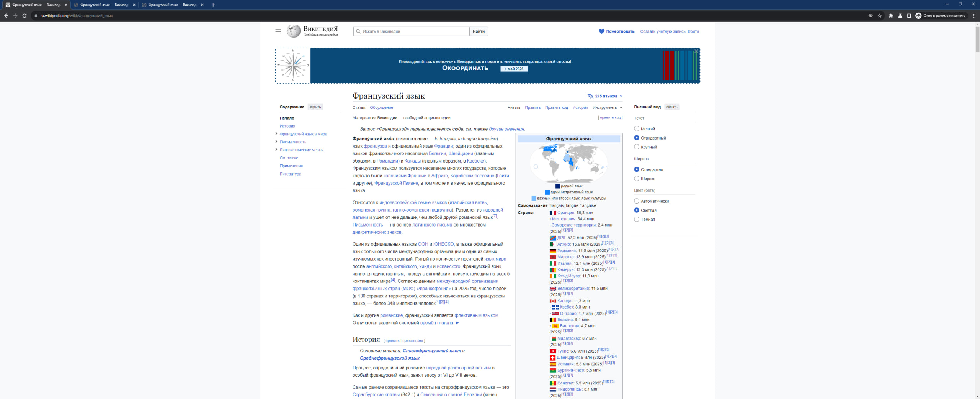Image resolution: width=980 pixels, height=399 pixels.
Task: Open the 275 языков language dropdown
Action: (605, 96)
